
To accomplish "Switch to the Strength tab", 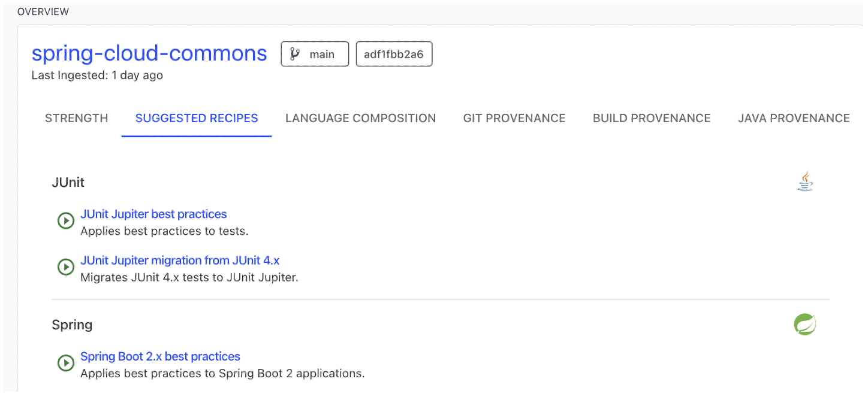I will click(77, 118).
